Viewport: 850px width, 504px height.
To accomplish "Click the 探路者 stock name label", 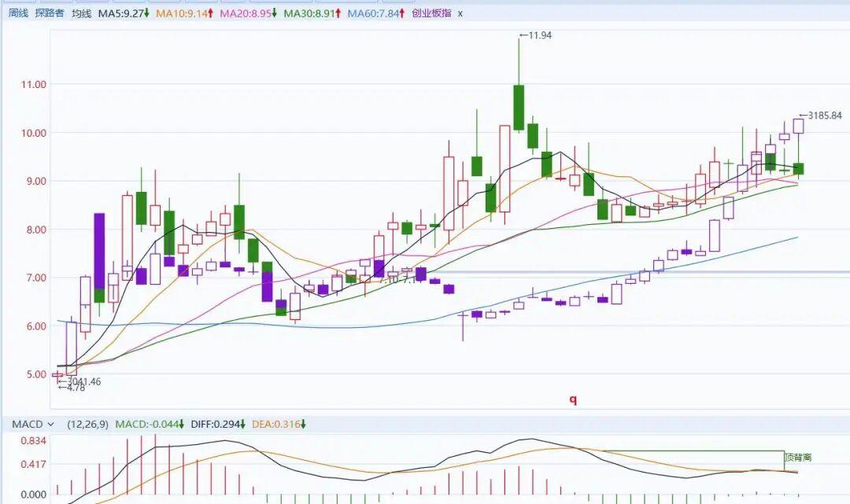I will [50, 13].
